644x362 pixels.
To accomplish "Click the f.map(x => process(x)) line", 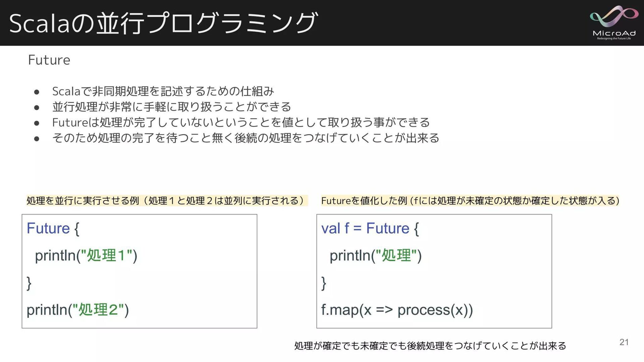I will (397, 310).
